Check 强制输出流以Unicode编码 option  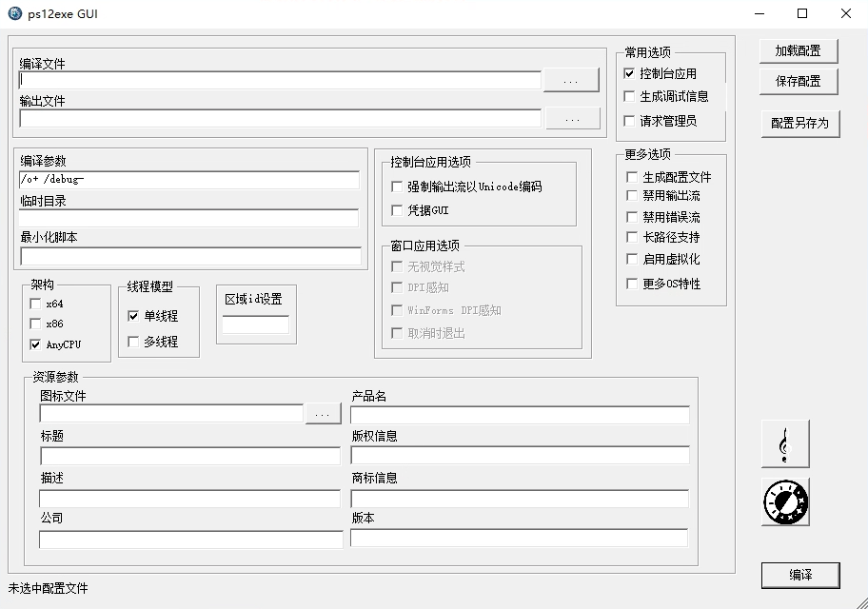397,187
